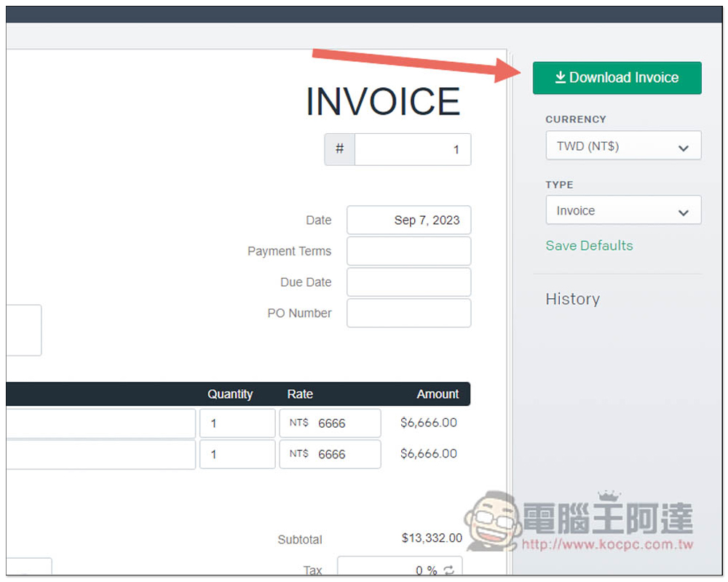Click the Rate column header
The image size is (728, 582).
[300, 394]
